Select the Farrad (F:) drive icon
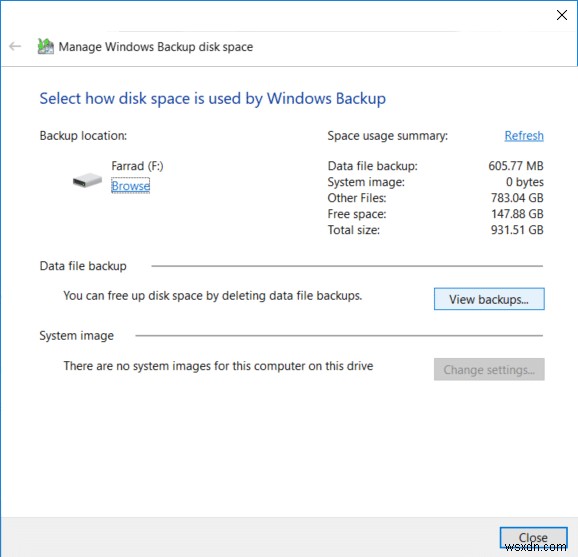Screen dimensions: 578x557 pos(87,180)
